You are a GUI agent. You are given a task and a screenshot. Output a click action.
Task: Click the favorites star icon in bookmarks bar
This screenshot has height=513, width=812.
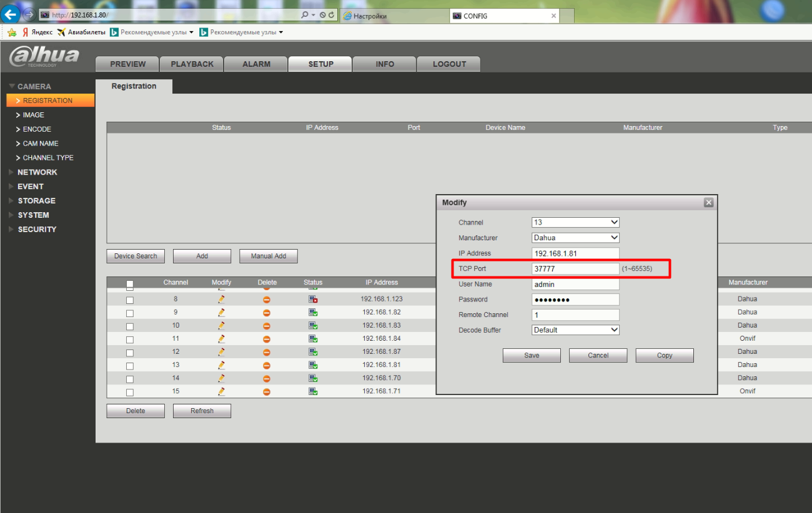11,32
